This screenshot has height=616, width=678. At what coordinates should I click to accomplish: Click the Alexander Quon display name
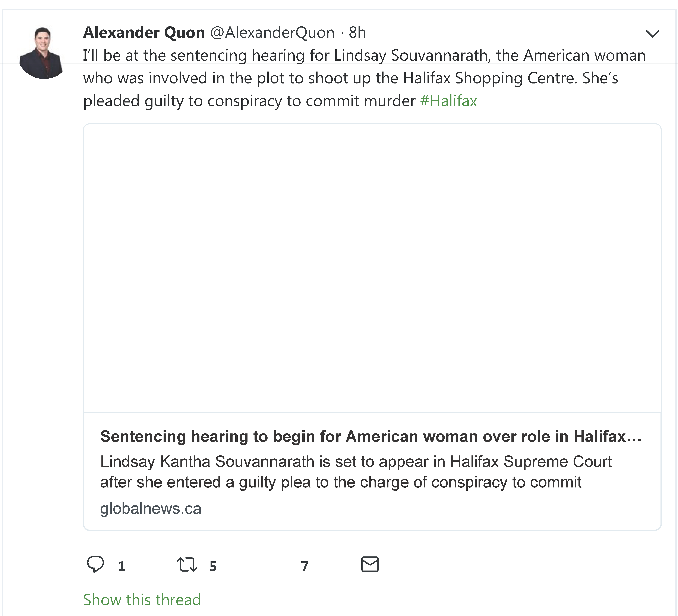point(144,33)
